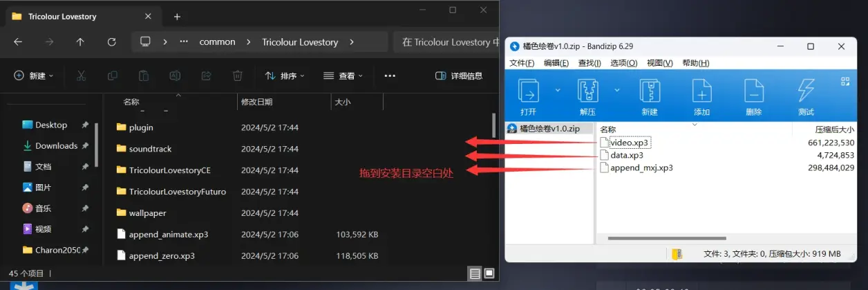This screenshot has width=868, height=290.
Task: Expand the Extract dropdown arrow in Bandizip
Action: 617,90
